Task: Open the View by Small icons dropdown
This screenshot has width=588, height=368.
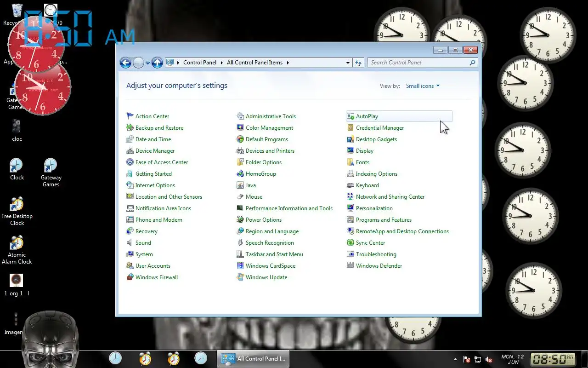Action: [423, 86]
